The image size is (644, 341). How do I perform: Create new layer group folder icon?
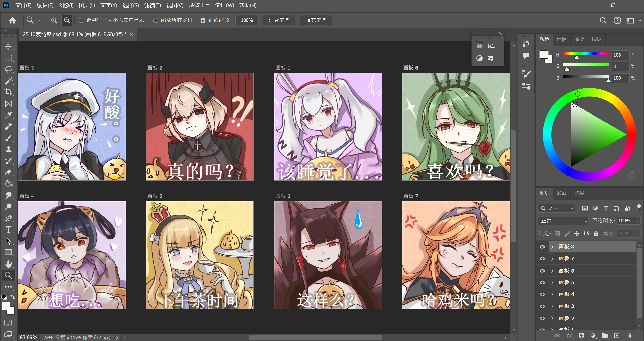coord(605,335)
